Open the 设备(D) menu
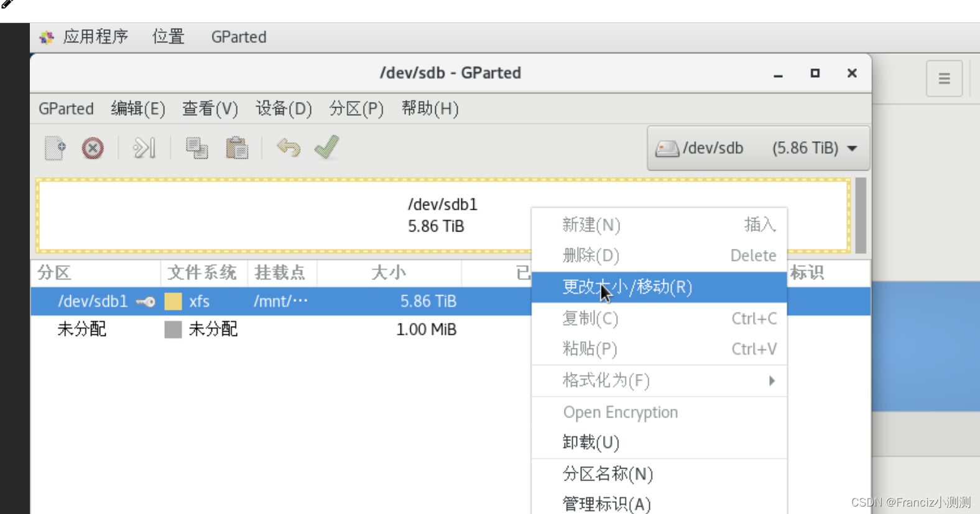Screen dimensions: 980x514 tap(284, 109)
